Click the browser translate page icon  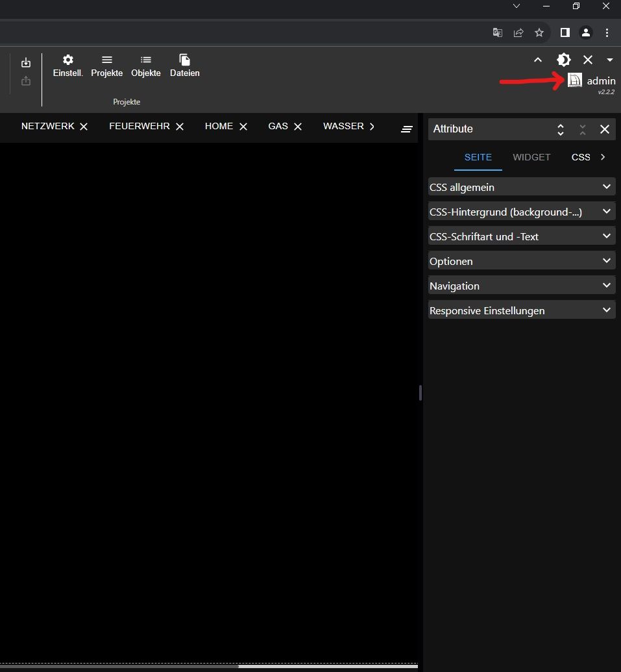click(x=497, y=32)
